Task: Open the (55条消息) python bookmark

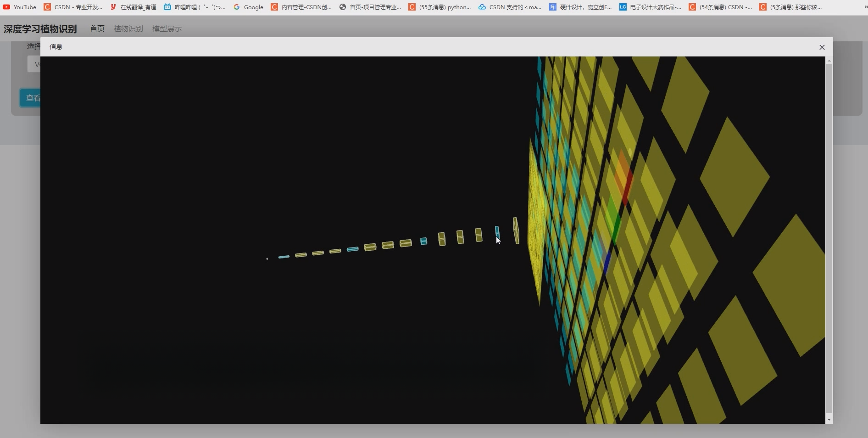Action: click(440, 7)
